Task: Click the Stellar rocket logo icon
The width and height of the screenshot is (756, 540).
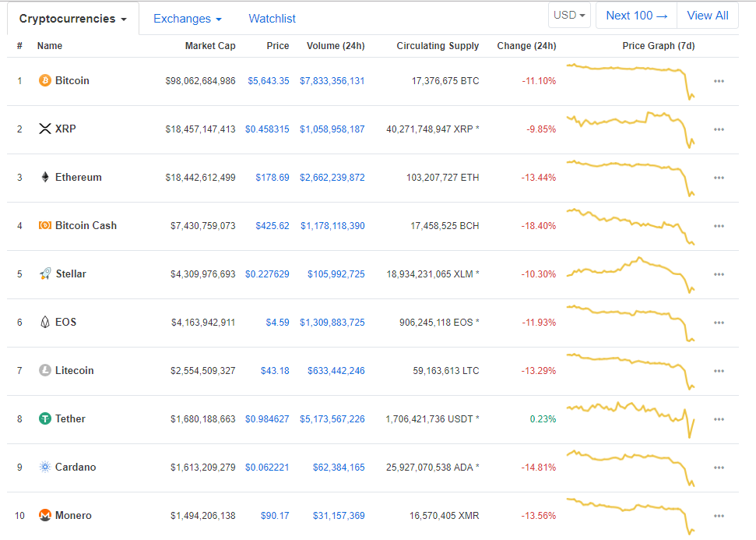Action: coord(45,274)
